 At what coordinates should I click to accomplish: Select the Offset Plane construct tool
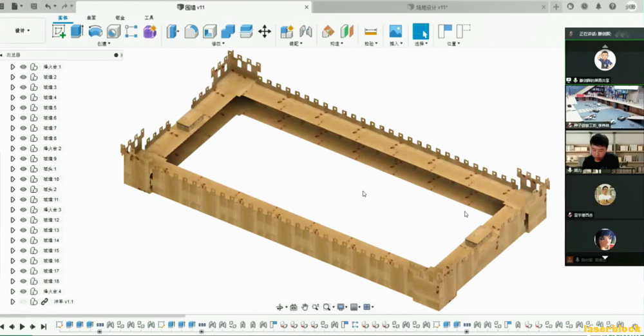click(328, 32)
